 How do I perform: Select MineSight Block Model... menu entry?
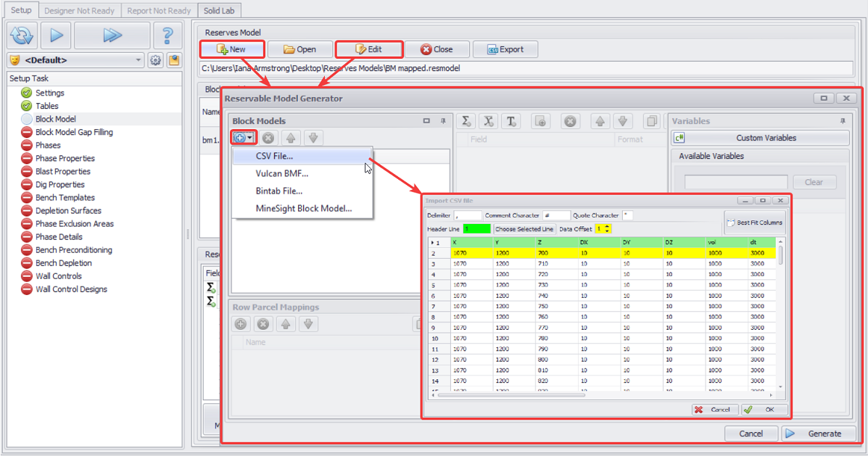[x=303, y=208]
